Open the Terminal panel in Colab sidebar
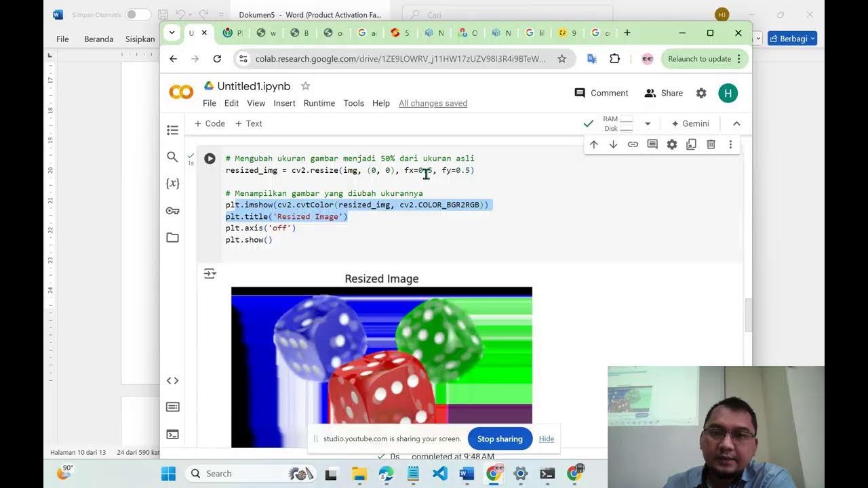Viewport: 868px width, 488px height. 172,434
